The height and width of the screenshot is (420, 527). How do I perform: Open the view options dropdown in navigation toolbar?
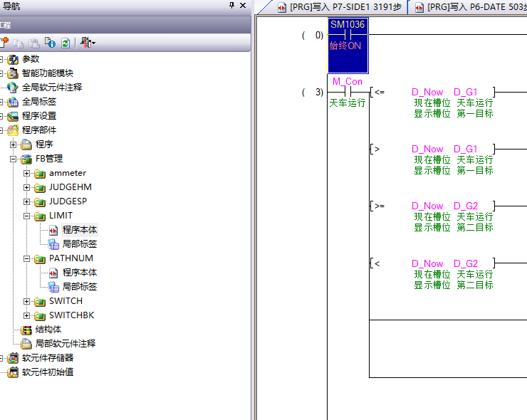click(88, 43)
